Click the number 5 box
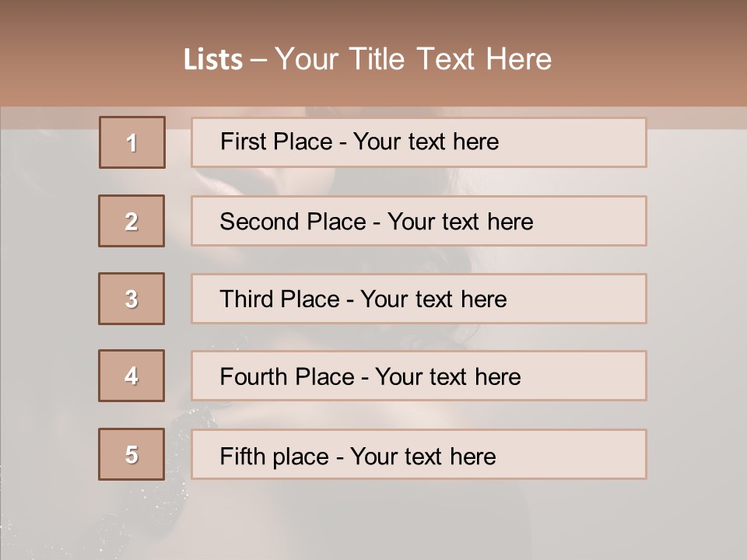The width and height of the screenshot is (747, 560). (x=132, y=454)
